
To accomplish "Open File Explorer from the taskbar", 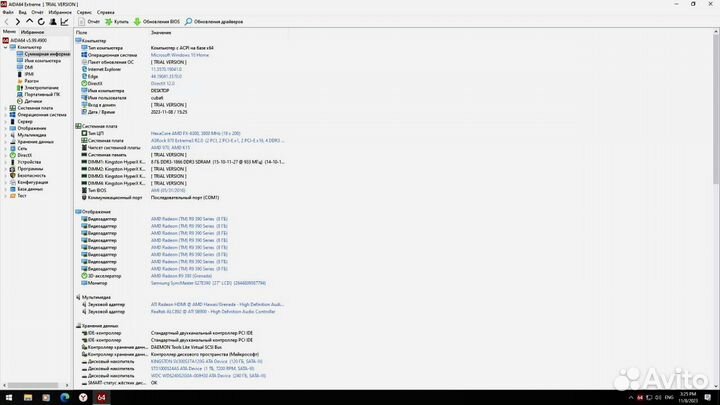I will (28, 397).
